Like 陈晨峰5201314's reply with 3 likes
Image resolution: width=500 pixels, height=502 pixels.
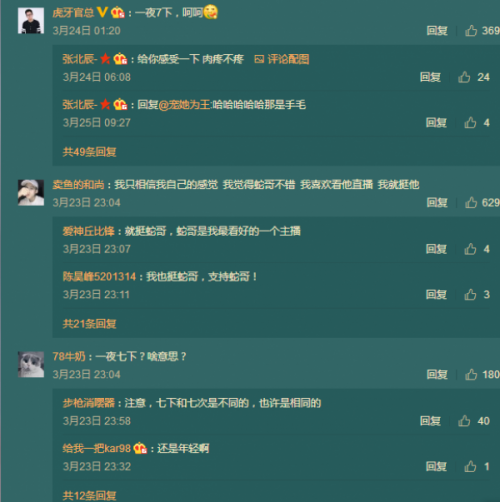[470, 294]
